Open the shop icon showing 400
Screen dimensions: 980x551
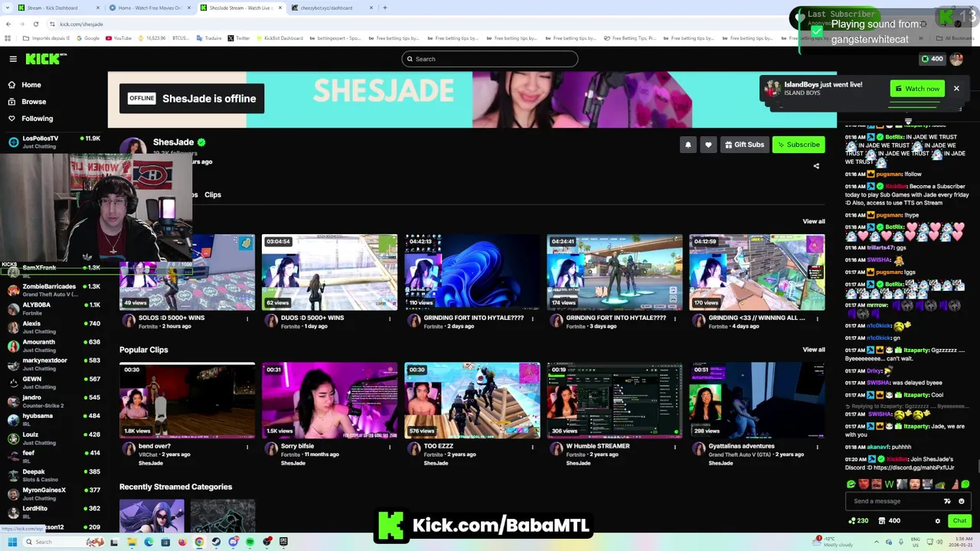click(x=889, y=521)
